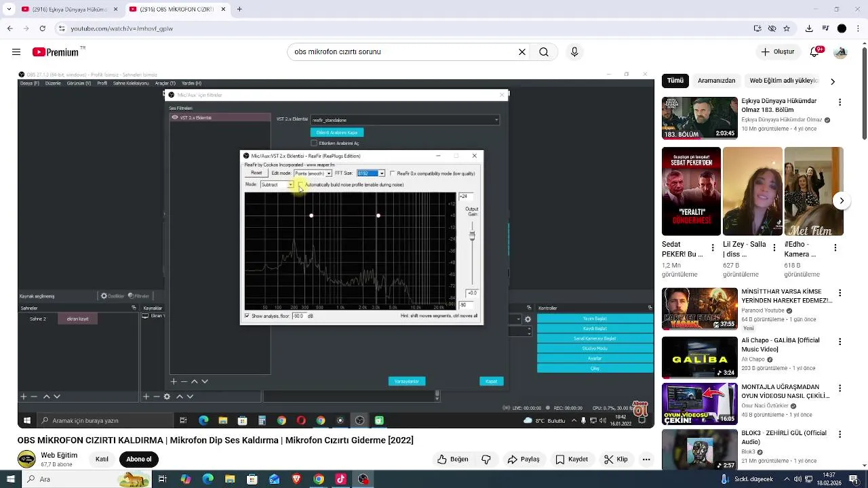Open options for MİNSİTTHAR VARSA video

[x=840, y=293]
